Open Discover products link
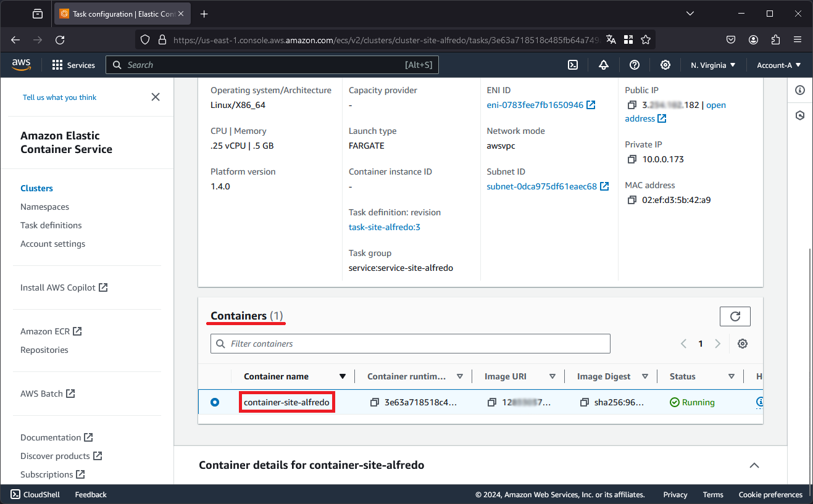 (x=60, y=456)
